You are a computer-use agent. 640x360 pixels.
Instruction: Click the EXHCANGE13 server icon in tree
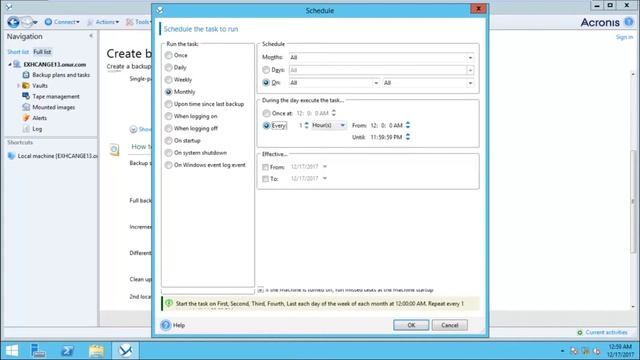[17, 64]
